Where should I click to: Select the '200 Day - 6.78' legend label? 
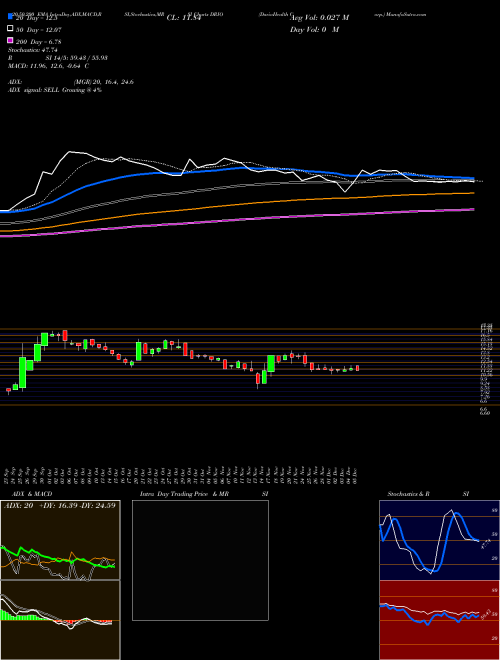pyautogui.click(x=39, y=42)
